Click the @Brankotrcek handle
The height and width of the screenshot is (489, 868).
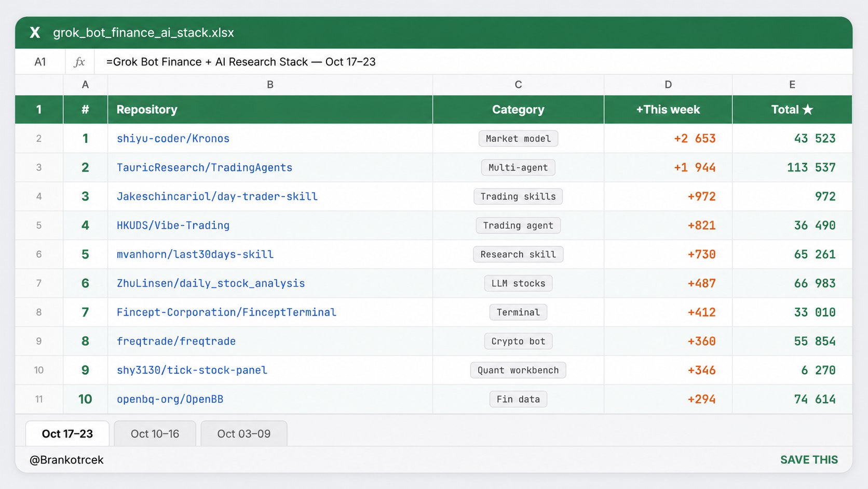[x=66, y=460]
